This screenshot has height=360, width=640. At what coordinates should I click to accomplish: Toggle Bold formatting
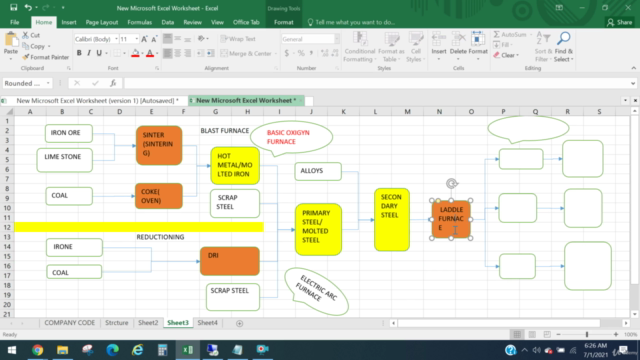click(79, 53)
